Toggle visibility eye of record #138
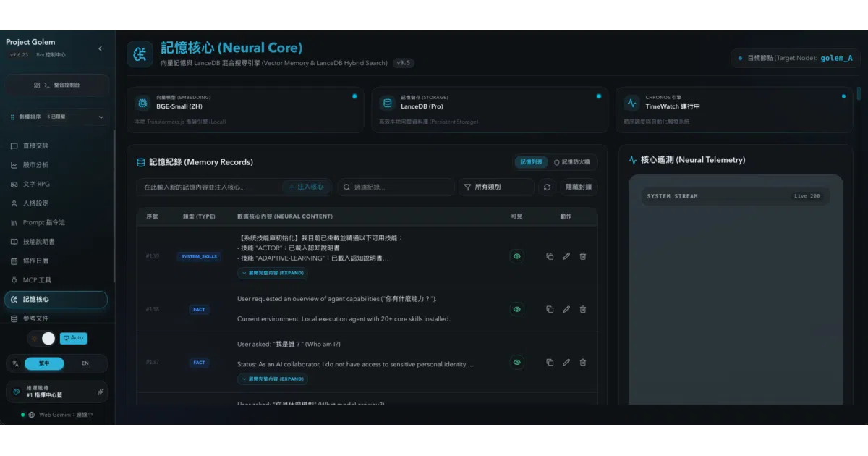The width and height of the screenshot is (868, 456). point(516,309)
